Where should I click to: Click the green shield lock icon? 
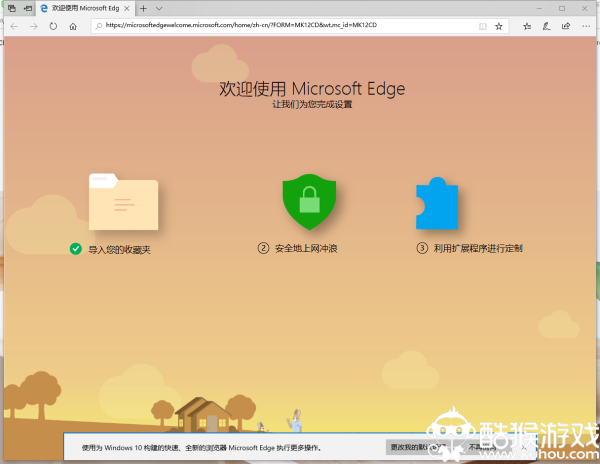(309, 202)
